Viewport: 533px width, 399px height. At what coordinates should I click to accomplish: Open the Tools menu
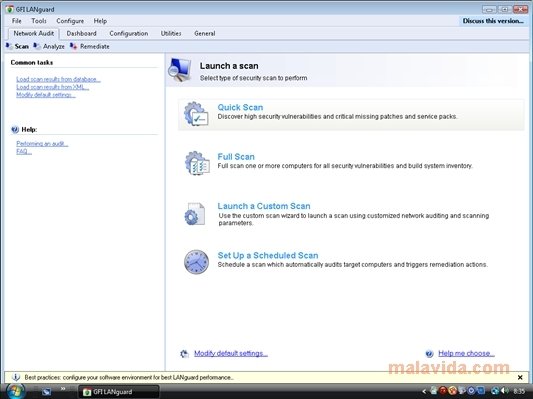click(x=39, y=21)
